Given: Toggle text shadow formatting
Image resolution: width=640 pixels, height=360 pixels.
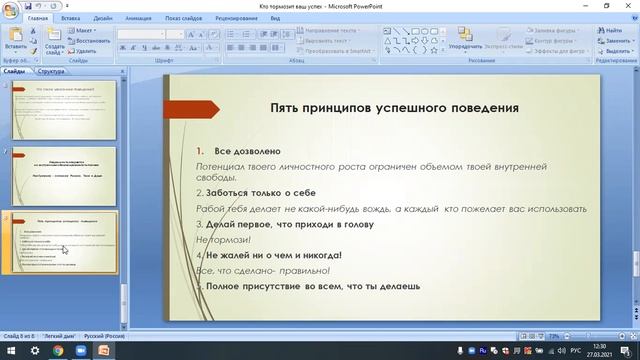Looking at the screenshot, I should 167,48.
